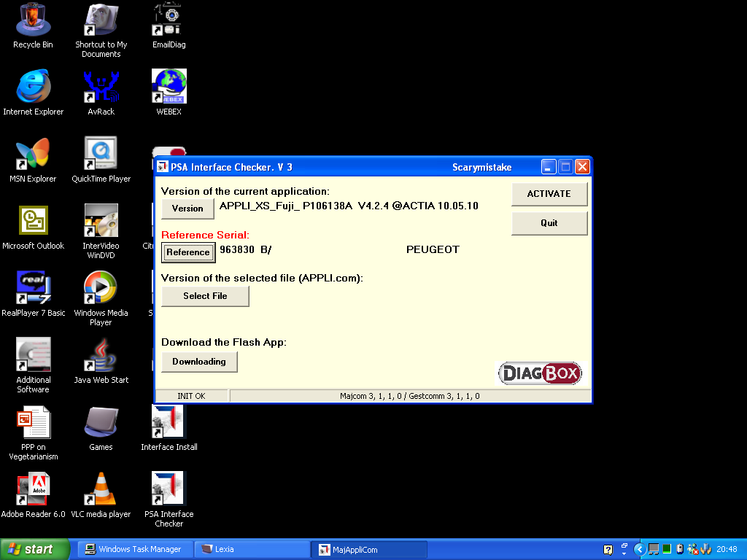Click the Select File button
747x560 pixels.
click(x=205, y=296)
